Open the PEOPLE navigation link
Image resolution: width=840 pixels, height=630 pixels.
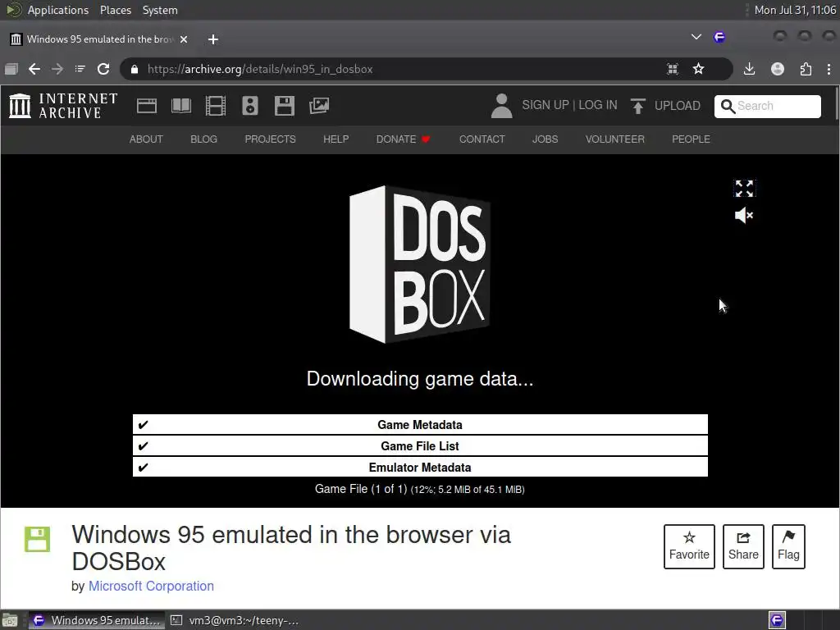pyautogui.click(x=691, y=139)
